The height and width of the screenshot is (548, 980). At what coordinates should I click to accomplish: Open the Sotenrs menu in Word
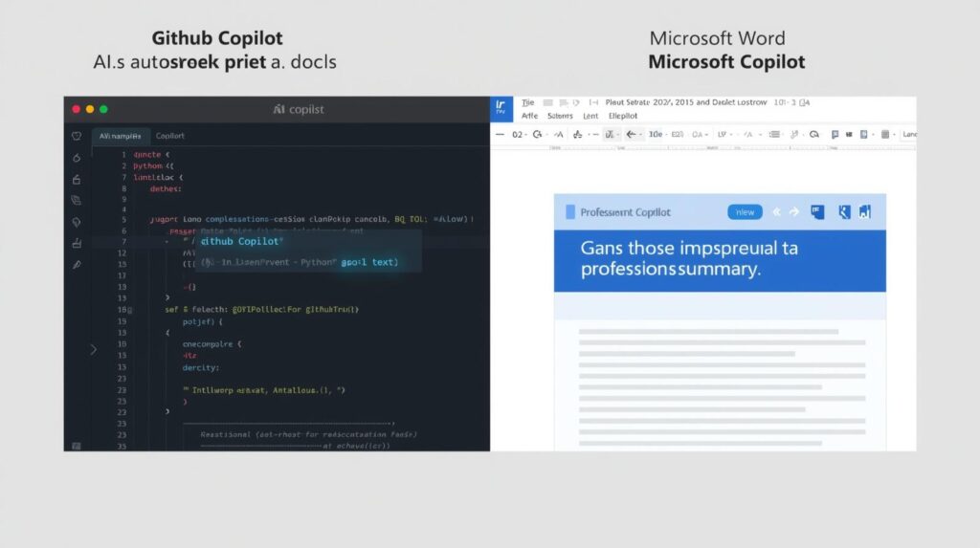(x=560, y=116)
